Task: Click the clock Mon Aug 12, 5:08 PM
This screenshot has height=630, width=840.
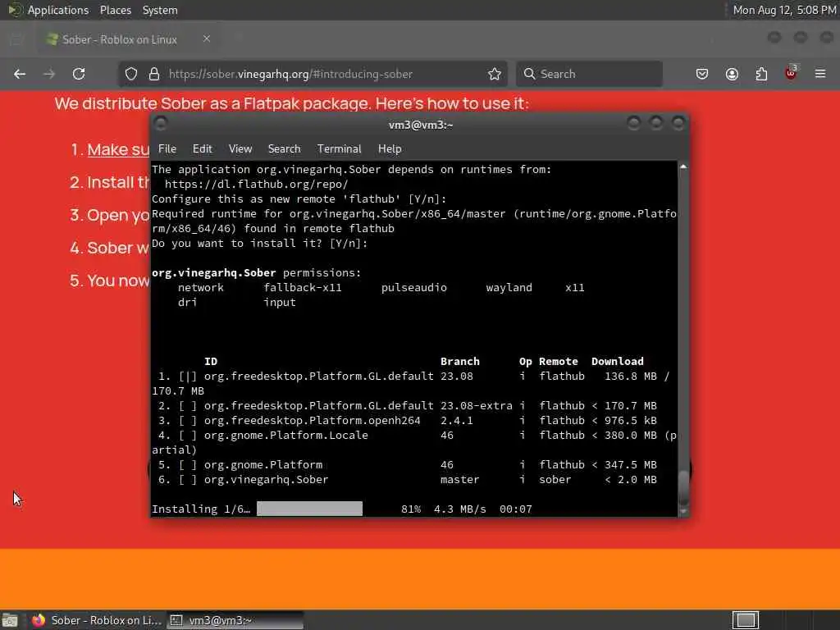Action: 784,10
